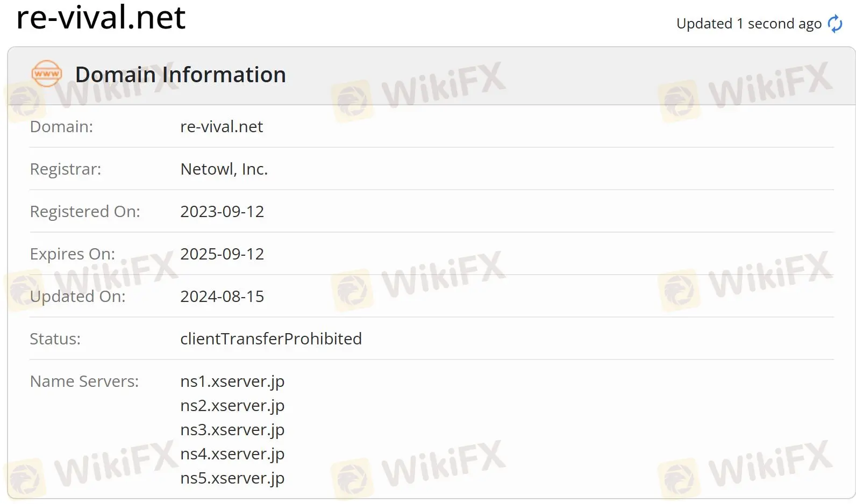The height and width of the screenshot is (504, 856).
Task: Select the re-vival.net page title
Action: 101,18
